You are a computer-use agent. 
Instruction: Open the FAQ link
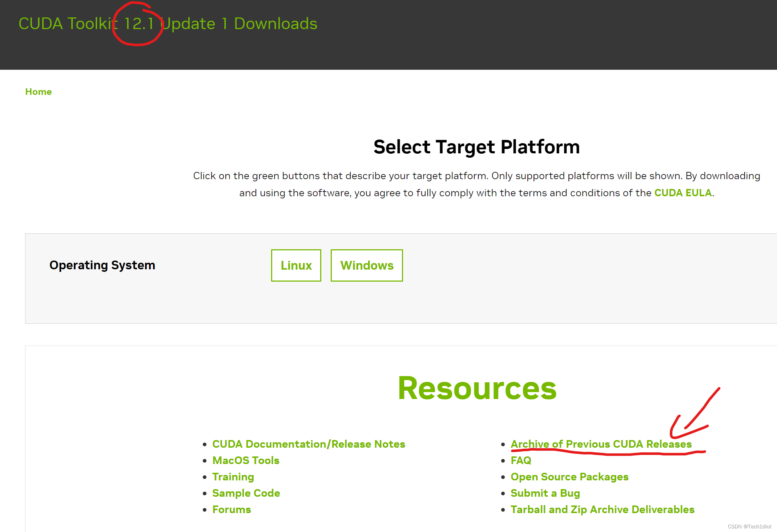tap(521, 460)
